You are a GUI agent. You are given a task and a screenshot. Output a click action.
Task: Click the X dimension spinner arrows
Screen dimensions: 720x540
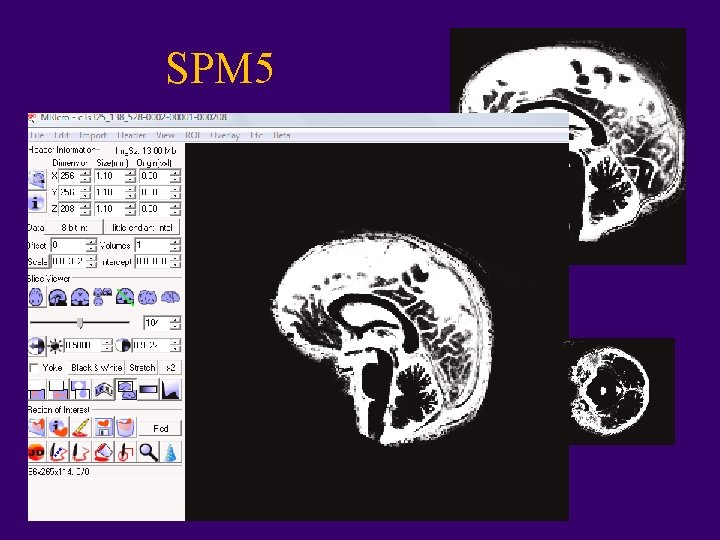pos(85,176)
